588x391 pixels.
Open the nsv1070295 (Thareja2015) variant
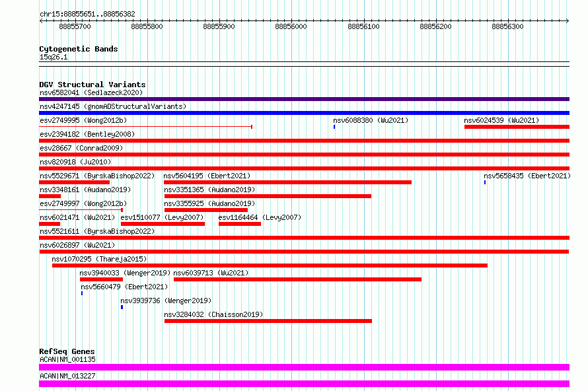(99, 259)
